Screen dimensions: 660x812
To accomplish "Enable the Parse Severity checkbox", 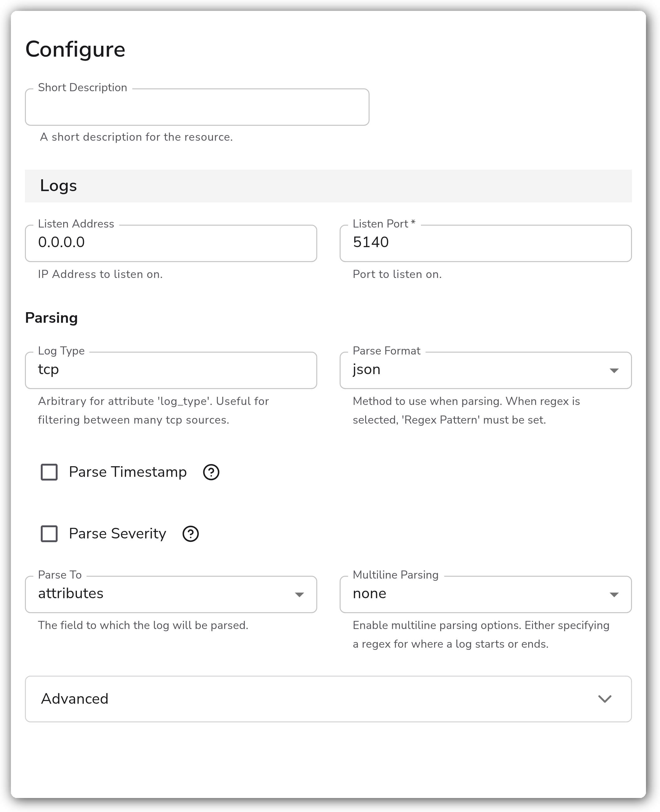I will coord(49,534).
